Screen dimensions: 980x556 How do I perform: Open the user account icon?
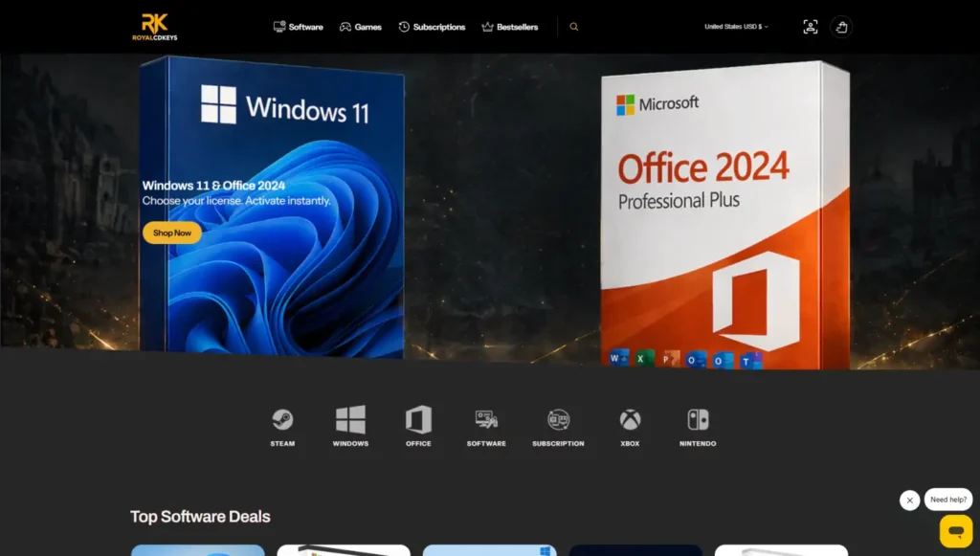click(x=810, y=27)
